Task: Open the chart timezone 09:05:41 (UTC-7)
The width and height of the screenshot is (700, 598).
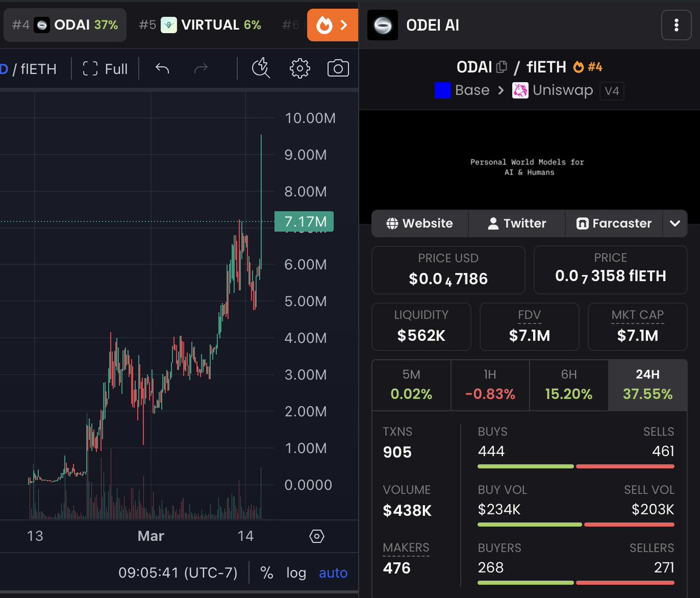Action: tap(178, 573)
